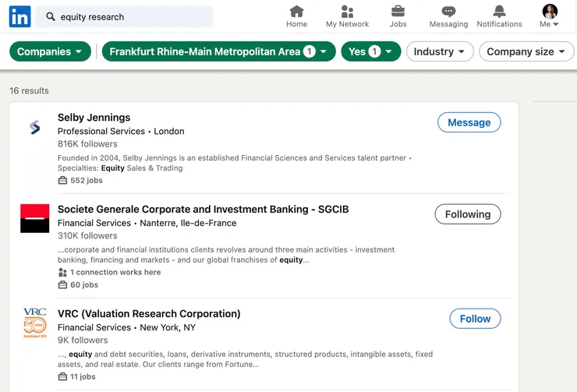Click the people icon beside connection works here
Image resolution: width=577 pixels, height=392 pixels.
pos(62,273)
